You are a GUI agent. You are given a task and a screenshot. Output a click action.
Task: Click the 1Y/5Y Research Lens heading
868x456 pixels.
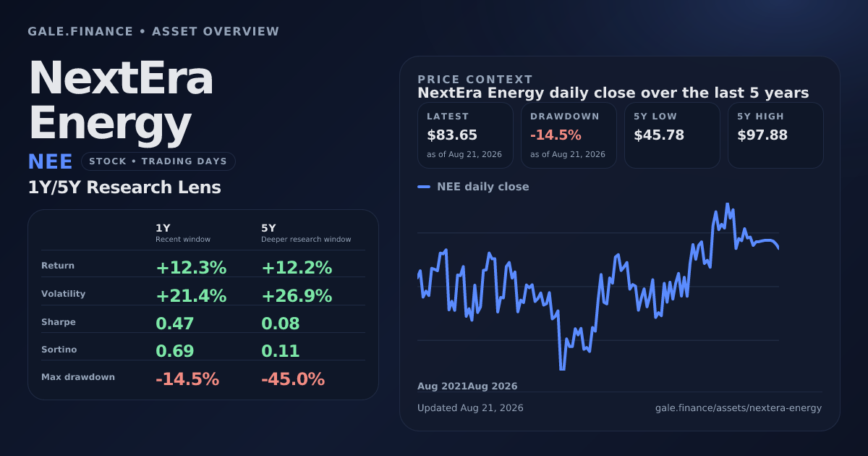click(x=124, y=187)
